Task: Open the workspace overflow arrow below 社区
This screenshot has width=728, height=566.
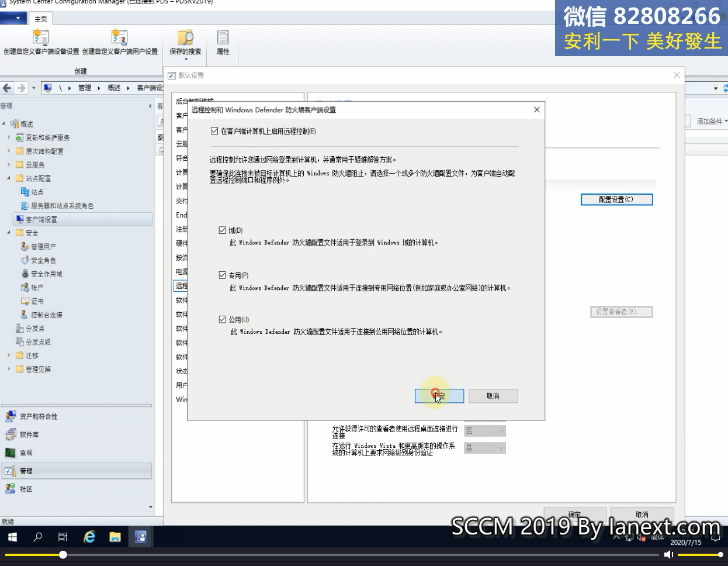Action: click(151, 507)
